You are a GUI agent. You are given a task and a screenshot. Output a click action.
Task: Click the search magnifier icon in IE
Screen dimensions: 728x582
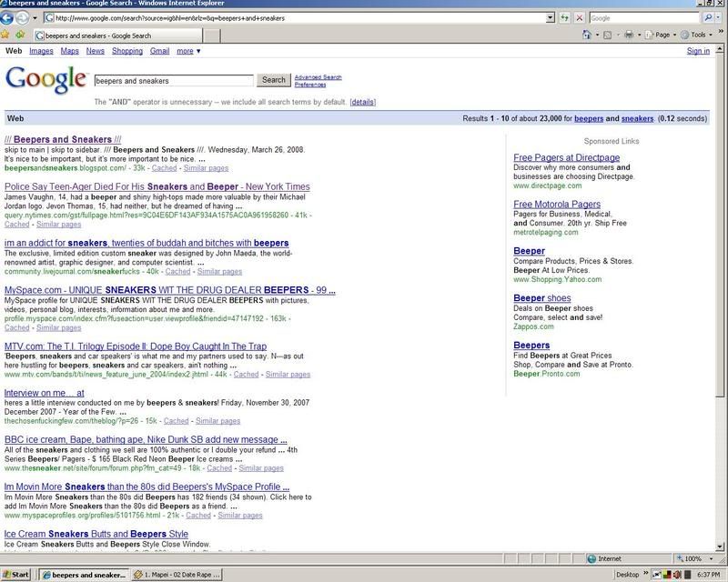tap(708, 17)
